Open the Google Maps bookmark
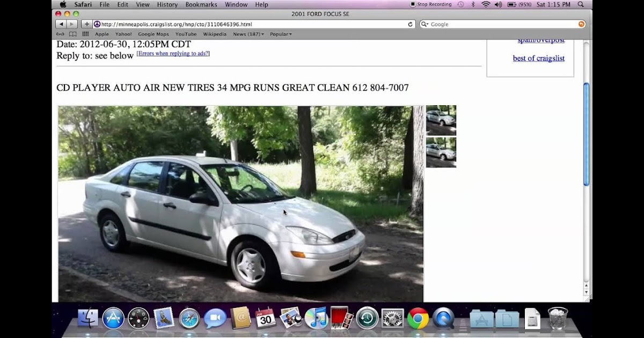The width and height of the screenshot is (644, 338). [x=153, y=34]
